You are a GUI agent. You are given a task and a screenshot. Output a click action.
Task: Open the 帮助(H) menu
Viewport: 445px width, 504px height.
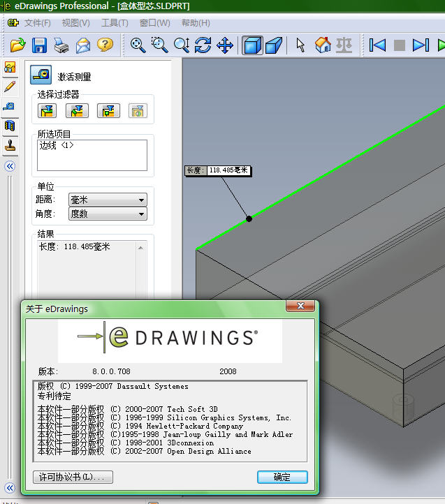(196, 23)
